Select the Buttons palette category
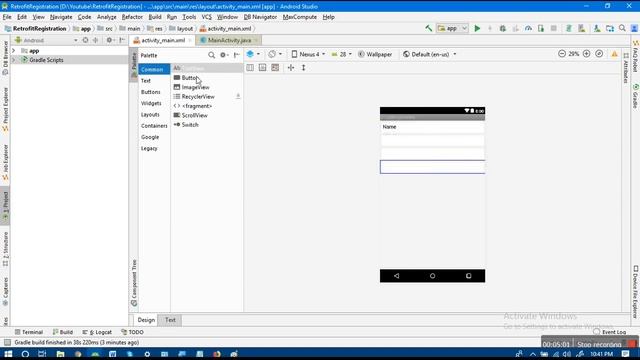 tap(151, 92)
